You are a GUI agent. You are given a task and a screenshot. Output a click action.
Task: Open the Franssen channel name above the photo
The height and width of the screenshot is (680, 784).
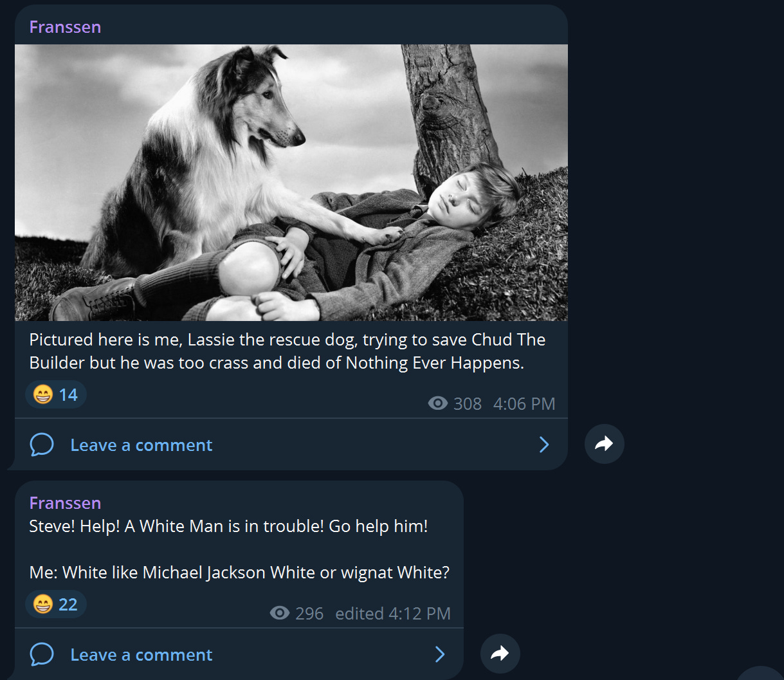point(65,27)
